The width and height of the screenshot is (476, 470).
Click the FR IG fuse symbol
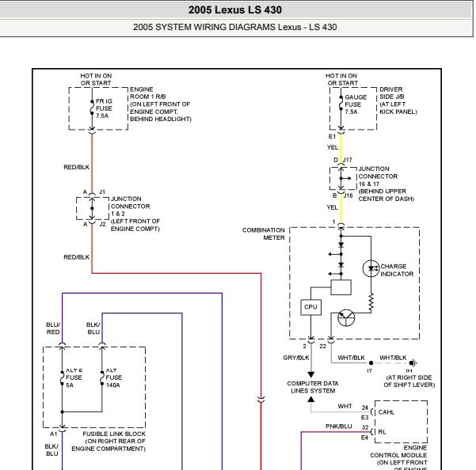click(x=92, y=108)
